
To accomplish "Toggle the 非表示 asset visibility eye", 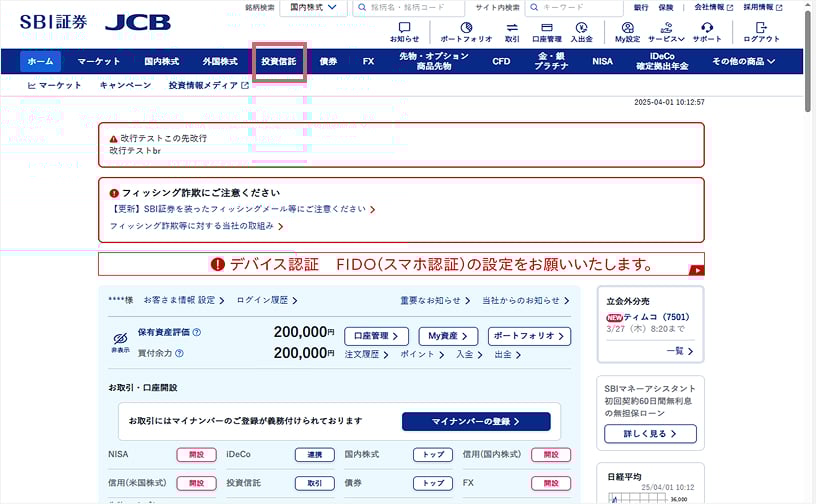I will click(x=120, y=343).
